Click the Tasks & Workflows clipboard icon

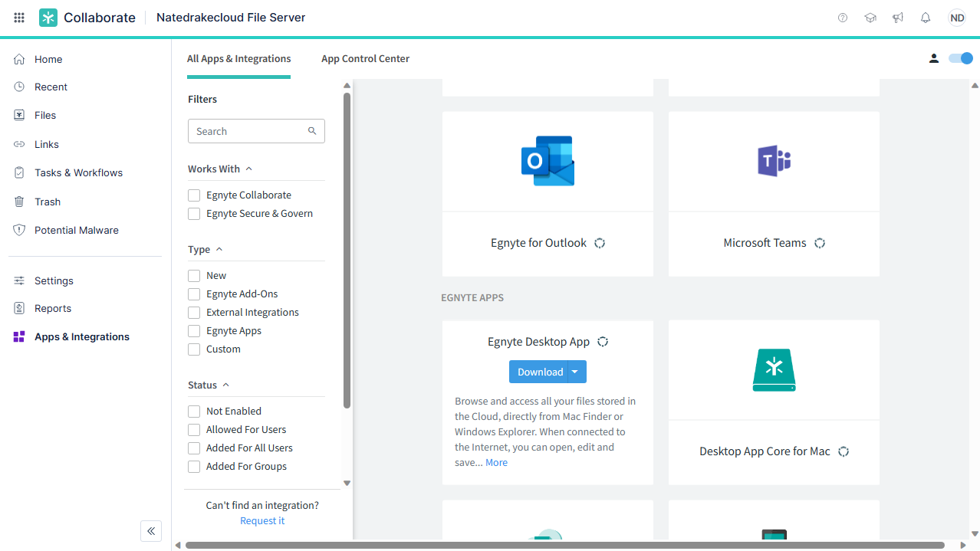[x=19, y=172]
